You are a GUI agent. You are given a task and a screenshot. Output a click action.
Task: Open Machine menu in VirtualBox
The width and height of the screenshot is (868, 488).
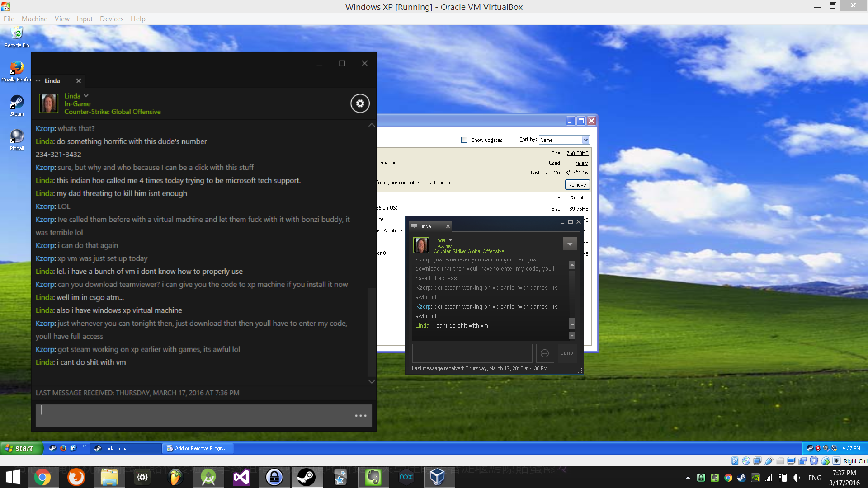pyautogui.click(x=34, y=19)
